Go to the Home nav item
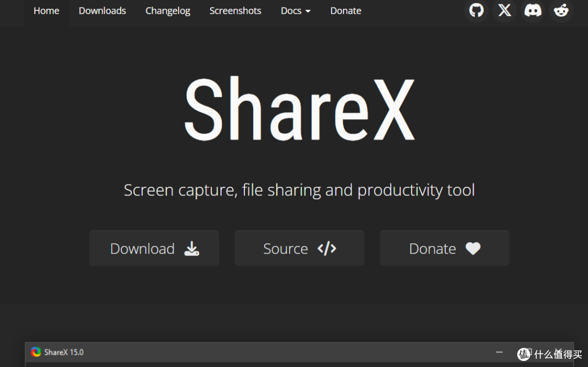The width and height of the screenshot is (588, 367). [x=46, y=11]
